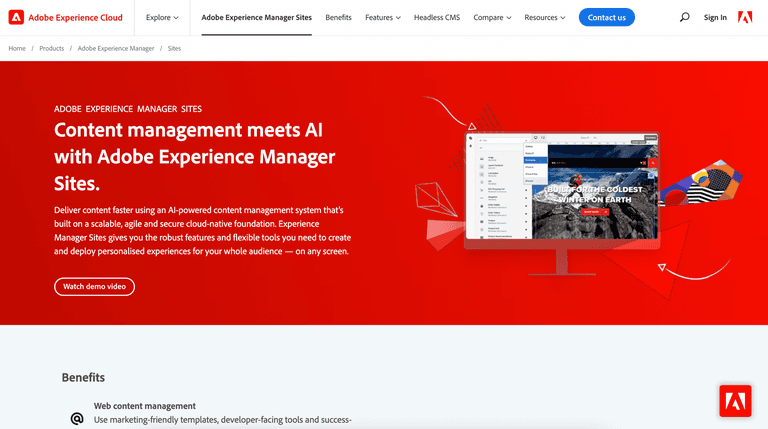The image size is (768, 429).
Task: Click the Sites breadcrumb item
Action: coord(174,48)
